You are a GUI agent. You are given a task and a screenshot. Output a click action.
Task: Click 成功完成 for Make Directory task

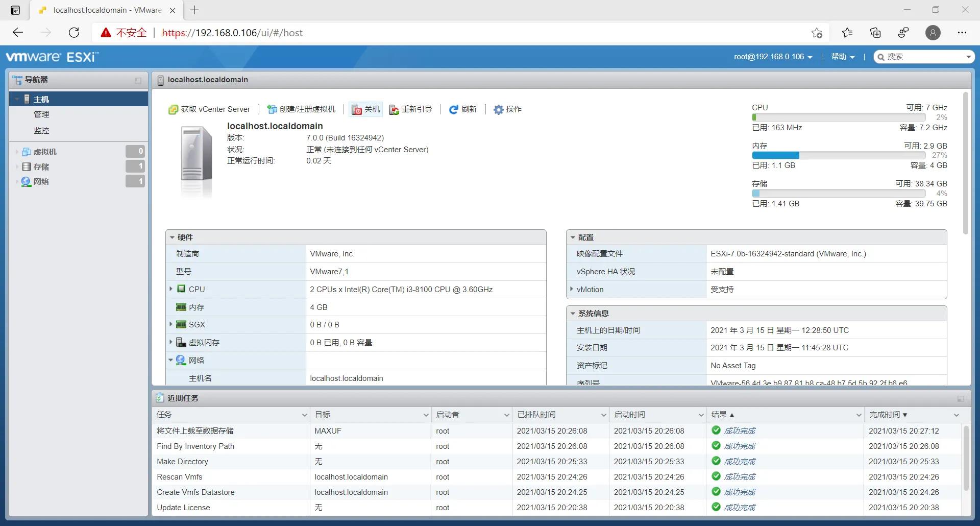pos(740,462)
